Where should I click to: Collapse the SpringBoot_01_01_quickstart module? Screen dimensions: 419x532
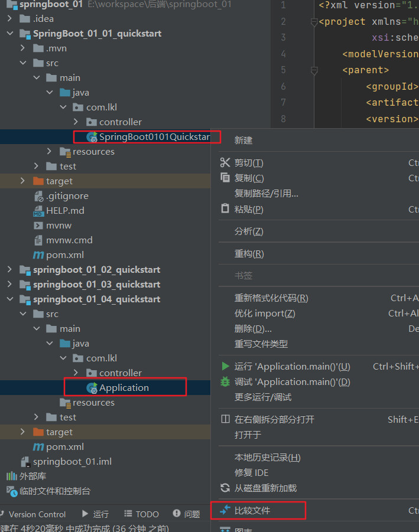[x=10, y=33]
